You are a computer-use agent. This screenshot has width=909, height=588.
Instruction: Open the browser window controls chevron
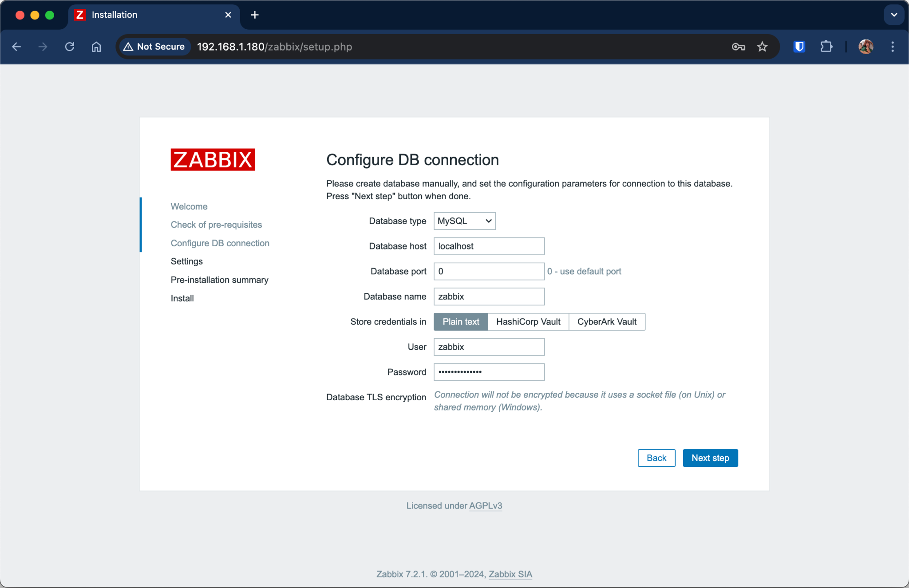893,15
